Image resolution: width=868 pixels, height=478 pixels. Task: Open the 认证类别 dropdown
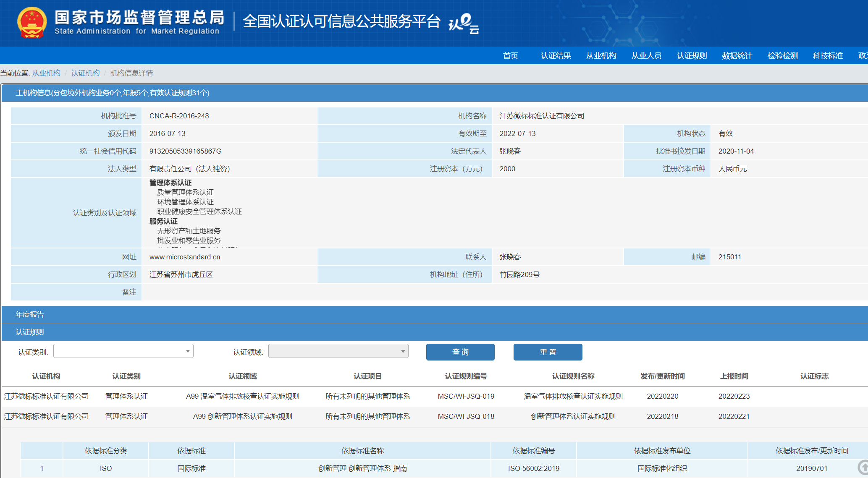coord(123,351)
